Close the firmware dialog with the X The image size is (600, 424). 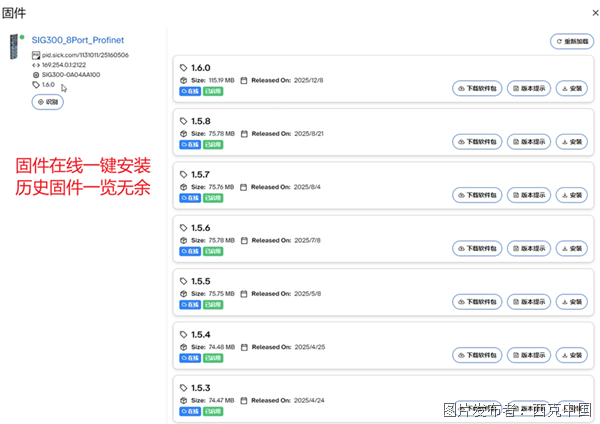pos(595,13)
